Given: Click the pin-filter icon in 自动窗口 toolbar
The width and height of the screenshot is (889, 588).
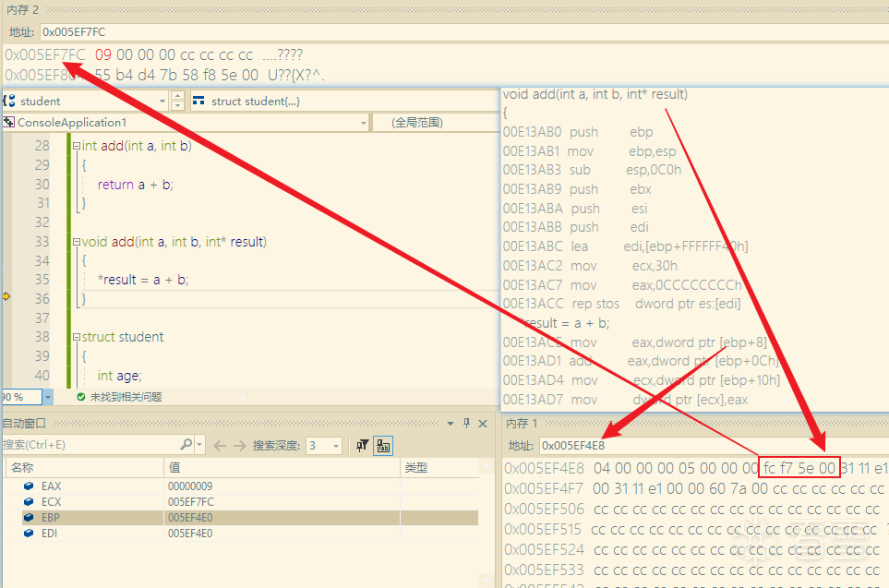Looking at the screenshot, I should click(x=362, y=446).
